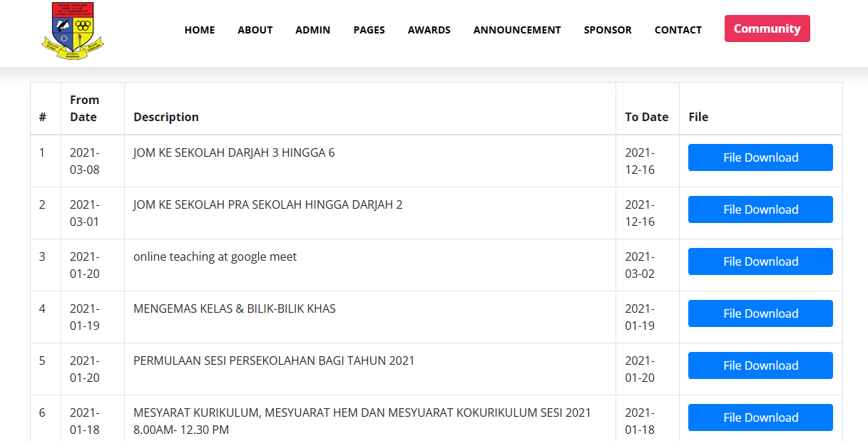Download the MESYARAT KURIKULUM file
The width and height of the screenshot is (868, 441).
(x=760, y=417)
